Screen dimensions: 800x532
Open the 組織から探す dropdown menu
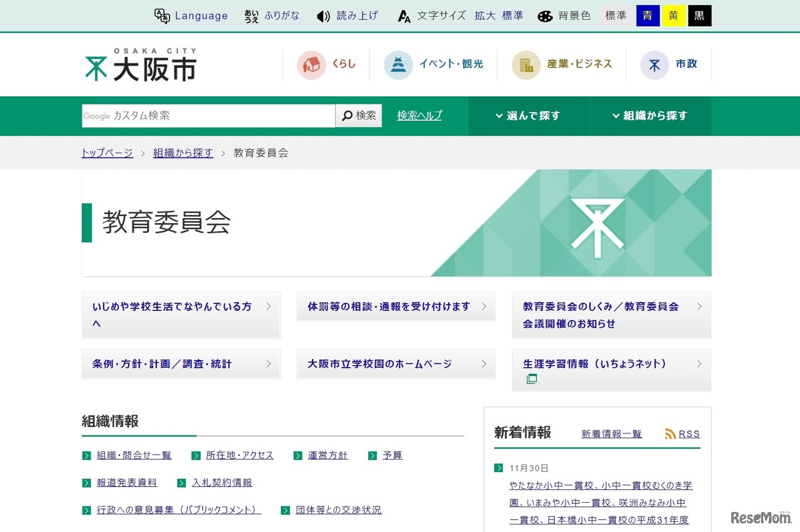pos(650,116)
